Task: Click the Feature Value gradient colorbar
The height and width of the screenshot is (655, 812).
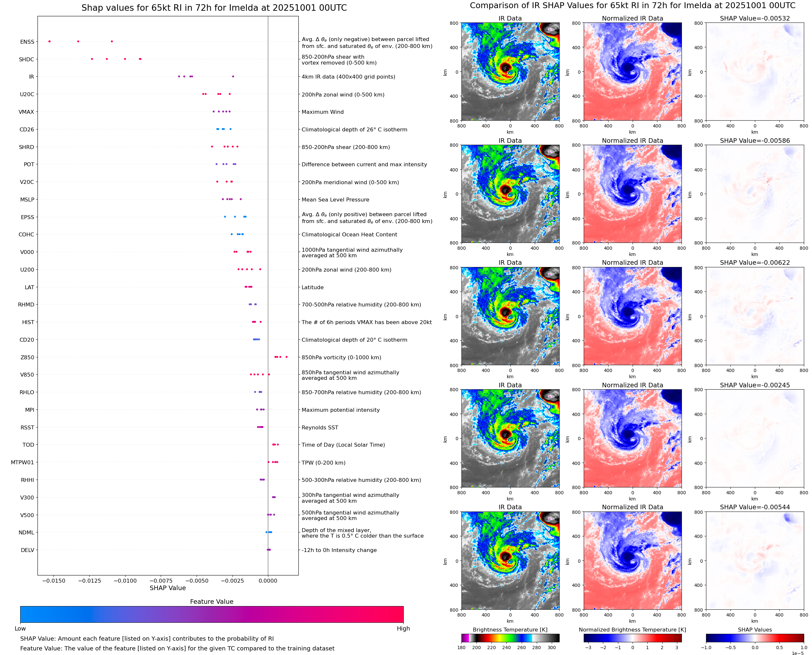Action: [212, 614]
